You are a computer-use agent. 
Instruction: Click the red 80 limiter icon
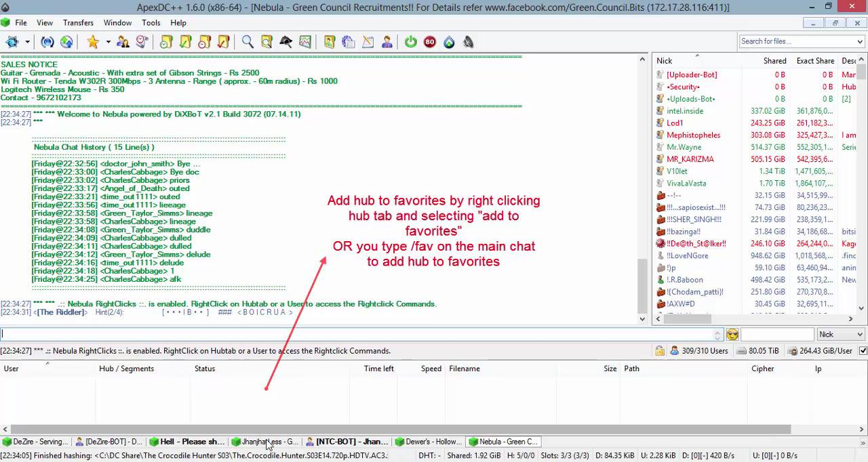[x=429, y=42]
